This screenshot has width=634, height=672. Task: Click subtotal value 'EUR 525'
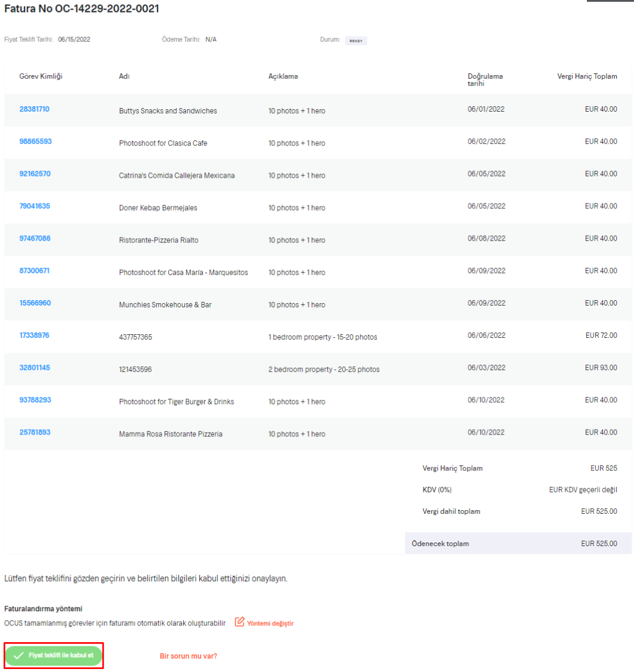604,468
